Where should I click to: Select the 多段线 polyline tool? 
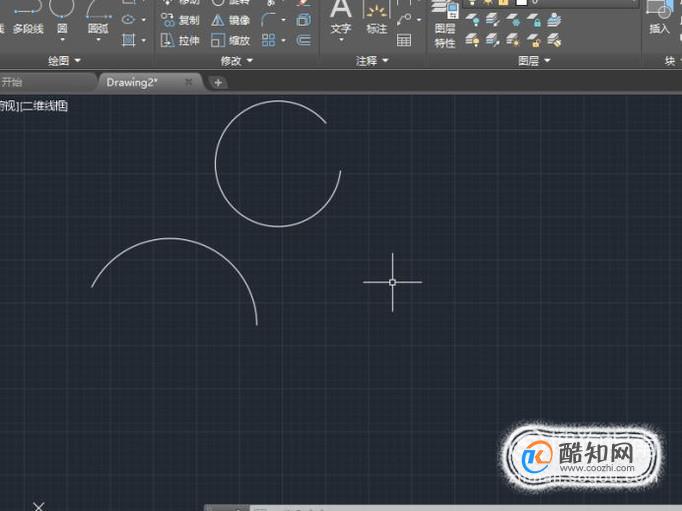[x=27, y=18]
